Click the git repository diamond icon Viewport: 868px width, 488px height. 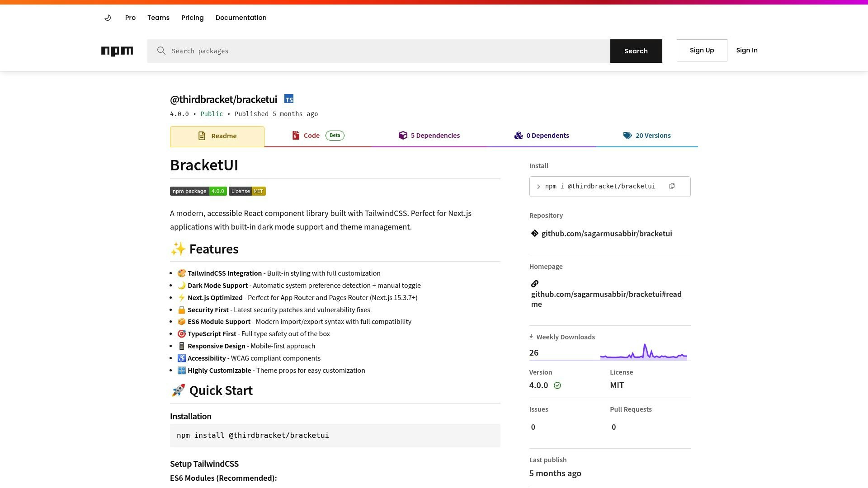(x=535, y=234)
